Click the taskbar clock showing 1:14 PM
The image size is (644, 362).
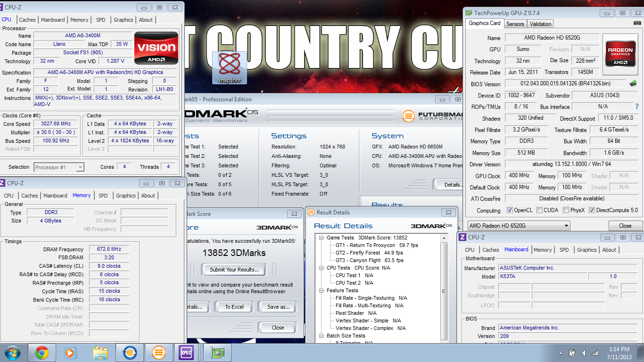(619, 353)
